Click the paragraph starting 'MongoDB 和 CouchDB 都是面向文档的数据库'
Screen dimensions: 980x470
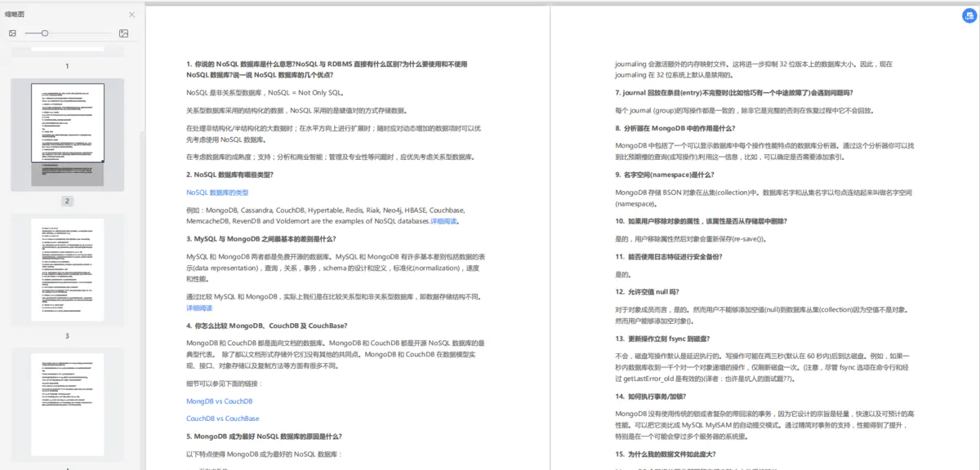click(x=336, y=355)
